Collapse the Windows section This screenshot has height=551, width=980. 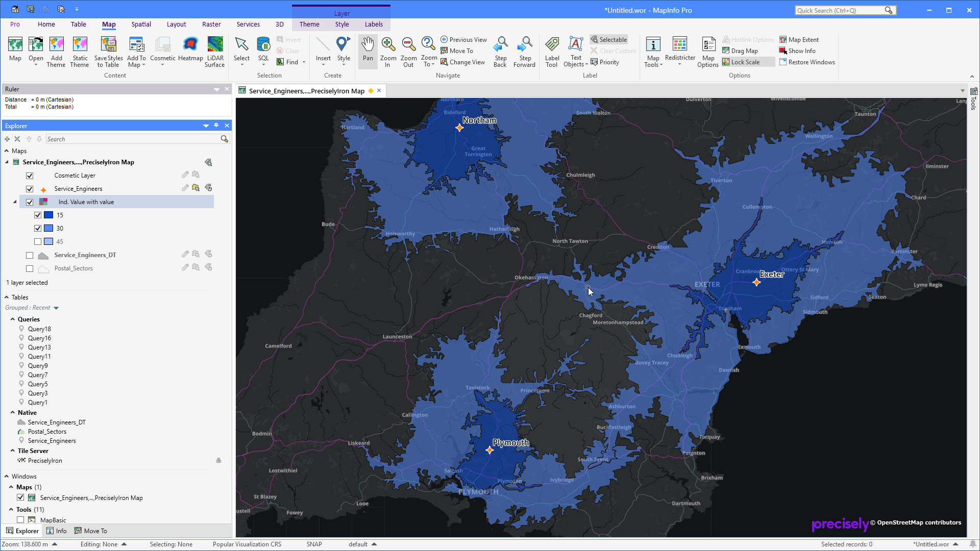pos(7,477)
